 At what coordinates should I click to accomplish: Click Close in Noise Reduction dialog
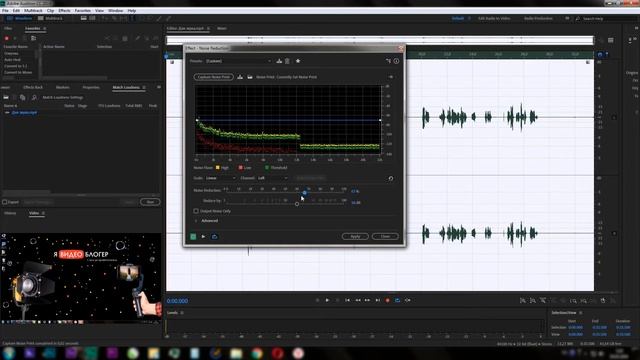pyautogui.click(x=385, y=236)
